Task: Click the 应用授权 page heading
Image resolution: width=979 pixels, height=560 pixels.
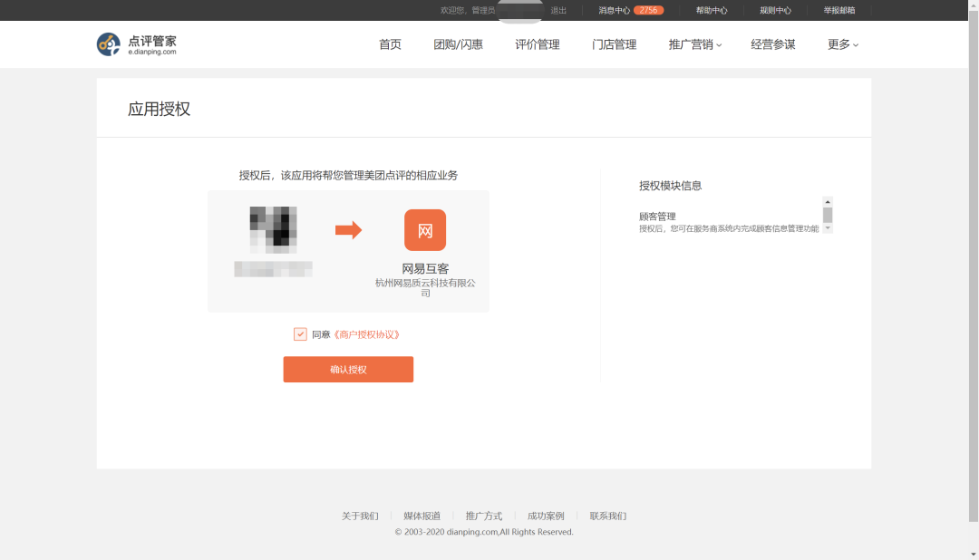Action: coord(159,110)
